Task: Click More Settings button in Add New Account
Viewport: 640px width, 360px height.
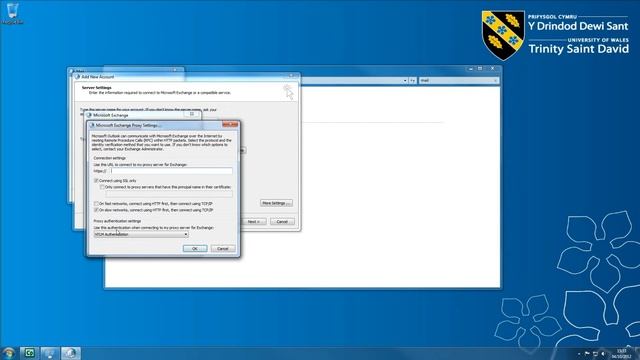Action: point(276,203)
